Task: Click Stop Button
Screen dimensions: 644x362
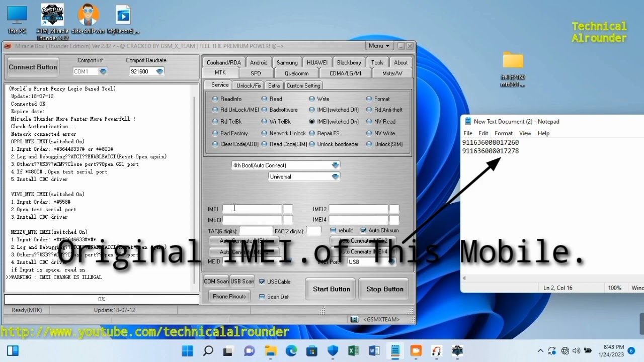Action: [x=385, y=289]
